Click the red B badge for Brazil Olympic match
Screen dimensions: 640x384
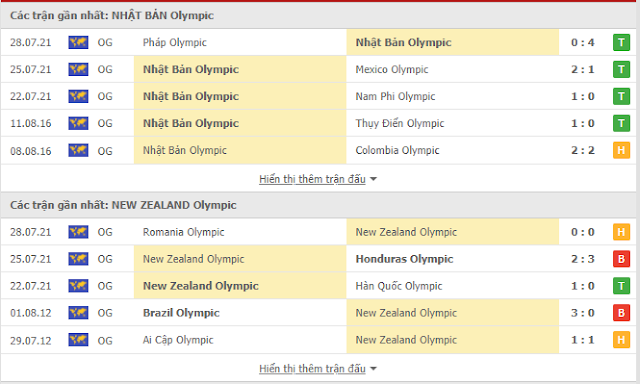[x=621, y=313]
